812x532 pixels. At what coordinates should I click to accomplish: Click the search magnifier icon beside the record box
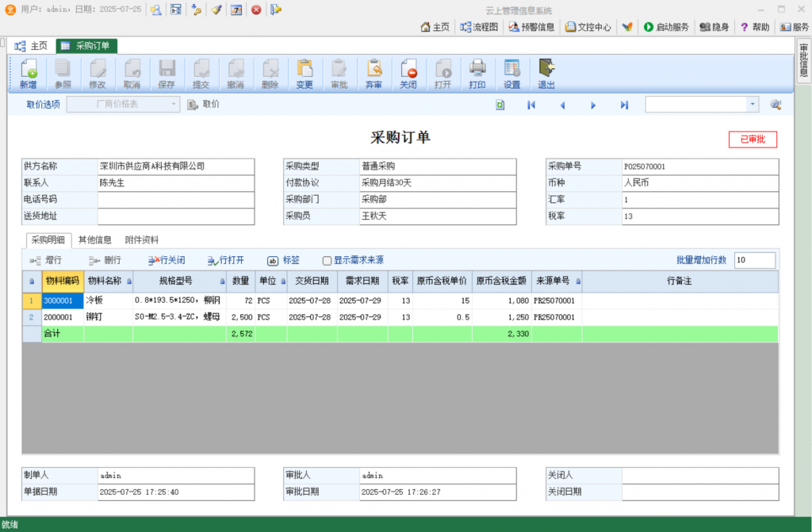[776, 105]
